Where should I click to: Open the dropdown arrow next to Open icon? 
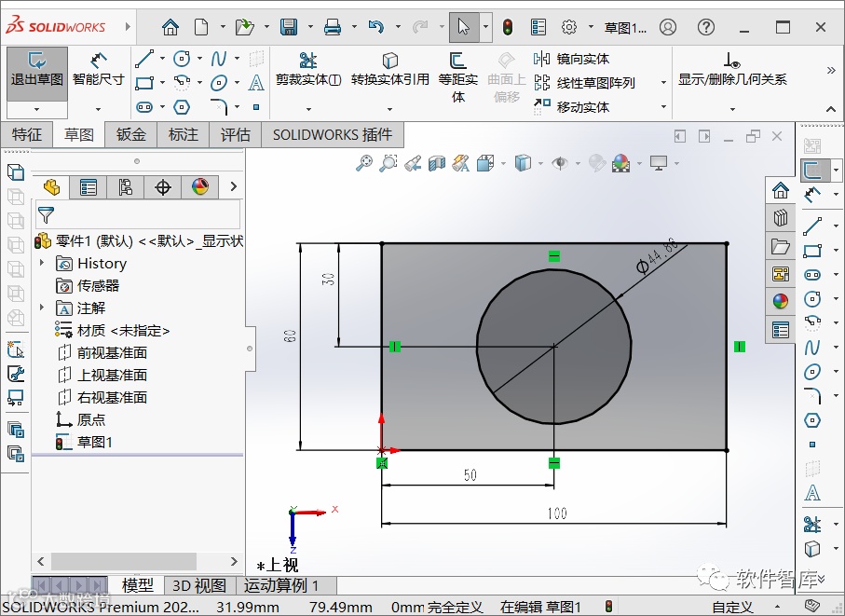[x=266, y=26]
